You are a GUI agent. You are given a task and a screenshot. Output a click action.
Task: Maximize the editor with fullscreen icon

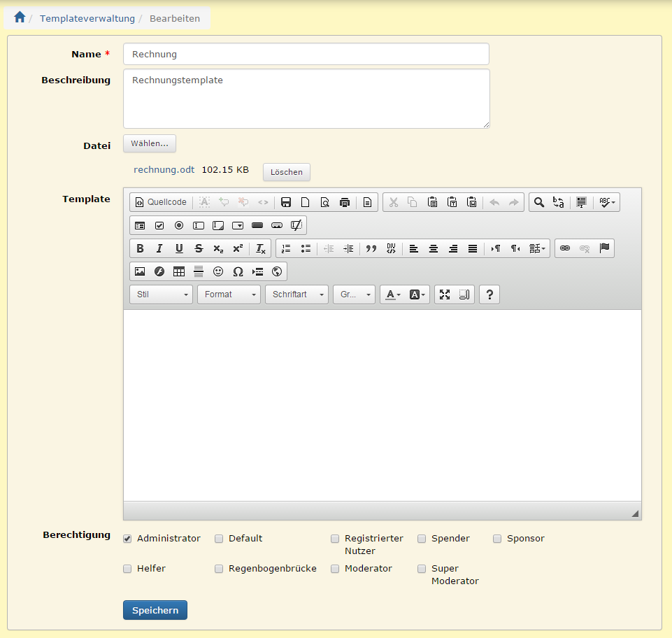(x=445, y=295)
